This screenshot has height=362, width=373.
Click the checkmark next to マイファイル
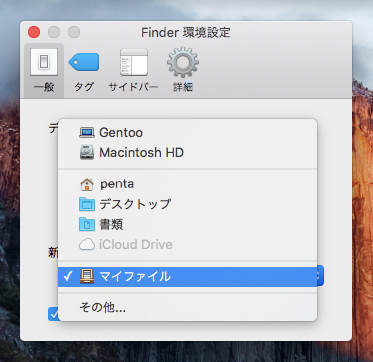click(68, 276)
